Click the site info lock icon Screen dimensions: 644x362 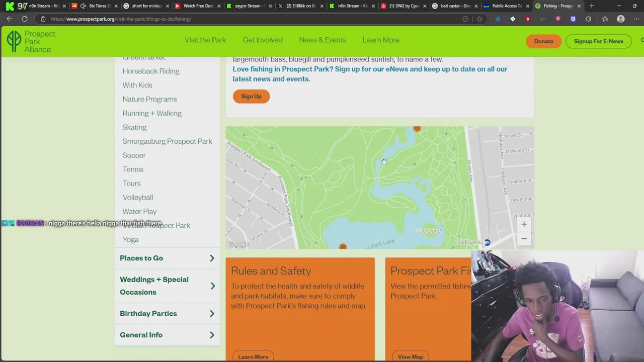click(43, 19)
